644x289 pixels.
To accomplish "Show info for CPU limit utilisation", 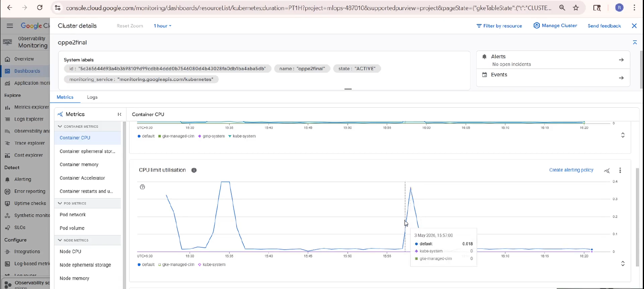I will (194, 170).
